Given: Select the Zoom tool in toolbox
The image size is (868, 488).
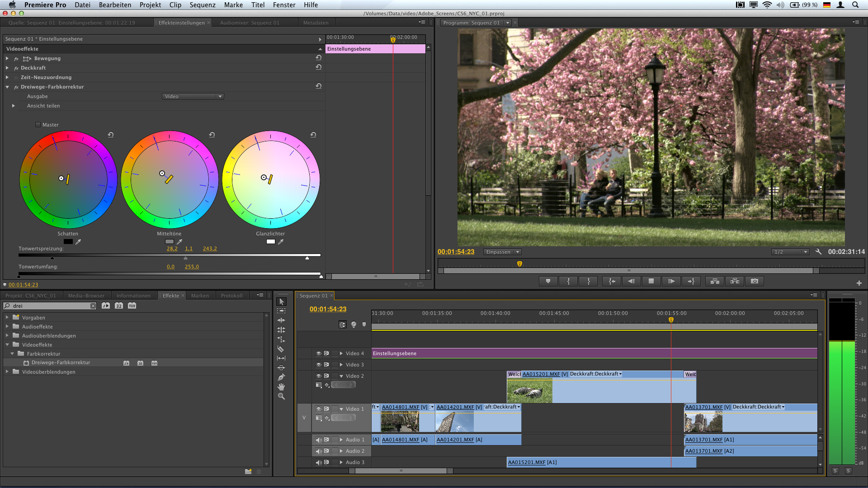Looking at the screenshot, I should [x=281, y=396].
